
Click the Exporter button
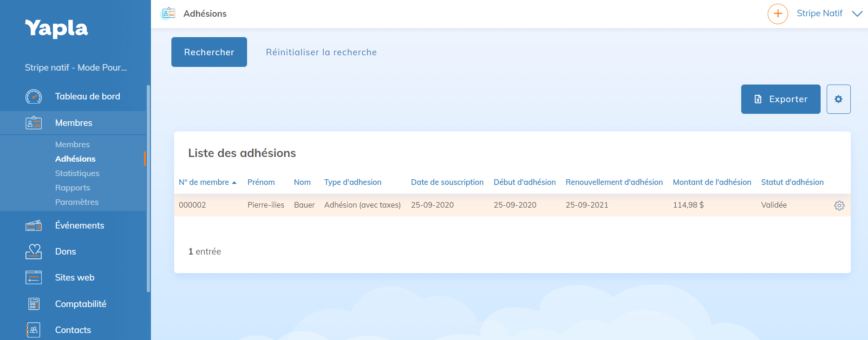pos(781,99)
